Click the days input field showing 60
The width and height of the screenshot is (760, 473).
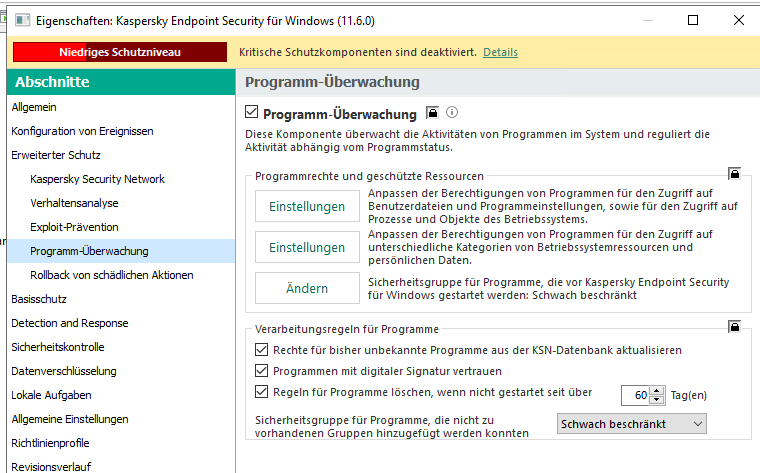(636, 395)
